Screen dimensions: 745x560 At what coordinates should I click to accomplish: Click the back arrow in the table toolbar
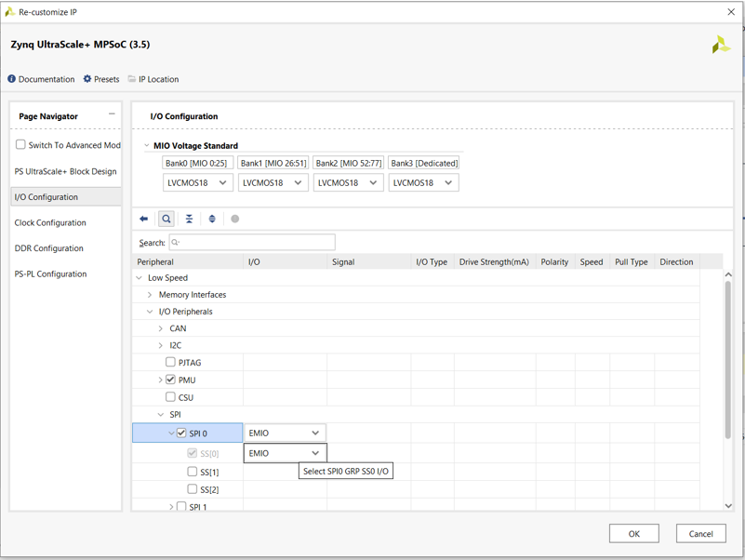(x=145, y=218)
